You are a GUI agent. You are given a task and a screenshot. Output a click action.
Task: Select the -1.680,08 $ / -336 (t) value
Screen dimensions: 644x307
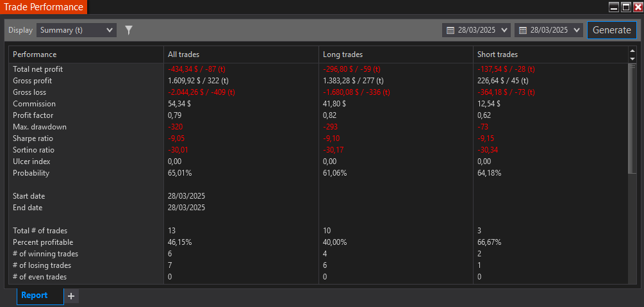coord(356,92)
